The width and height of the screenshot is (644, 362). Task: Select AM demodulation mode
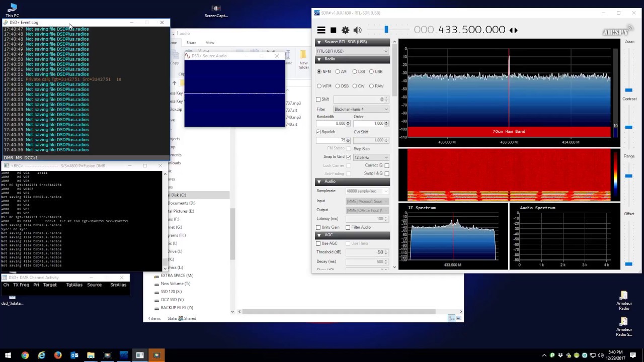341,71
